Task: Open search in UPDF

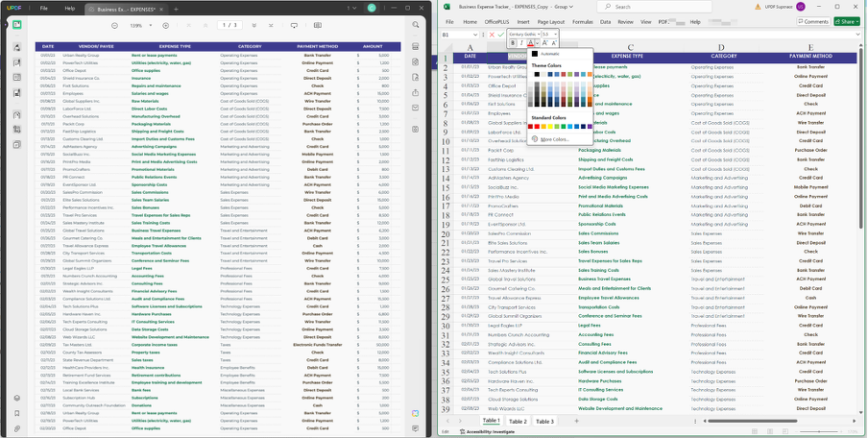Action: pyautogui.click(x=415, y=25)
